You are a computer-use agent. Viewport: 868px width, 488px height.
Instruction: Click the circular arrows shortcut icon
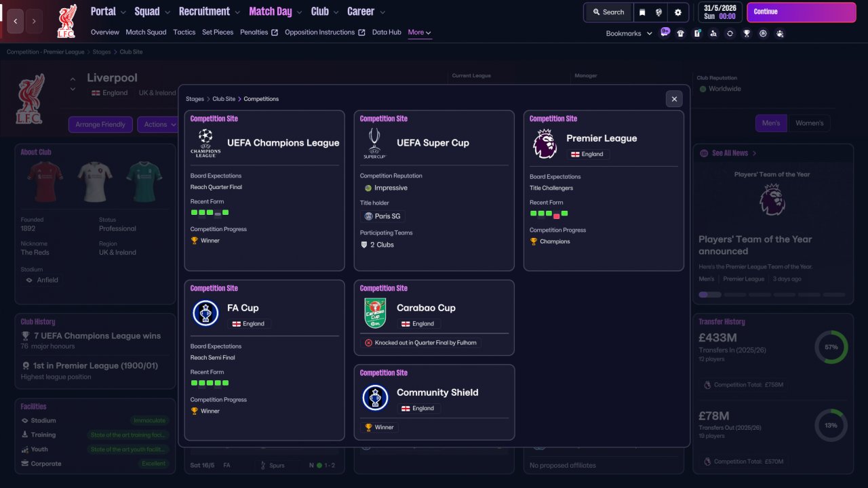coord(730,33)
